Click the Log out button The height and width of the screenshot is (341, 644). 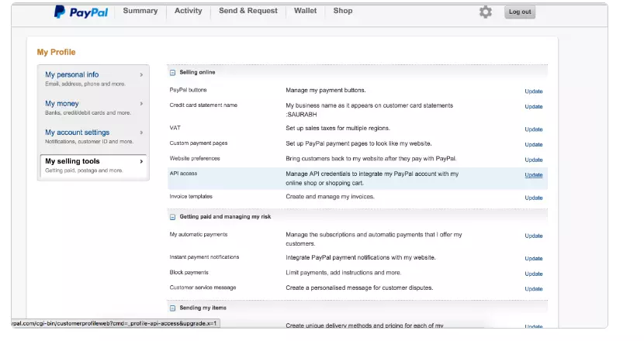520,12
